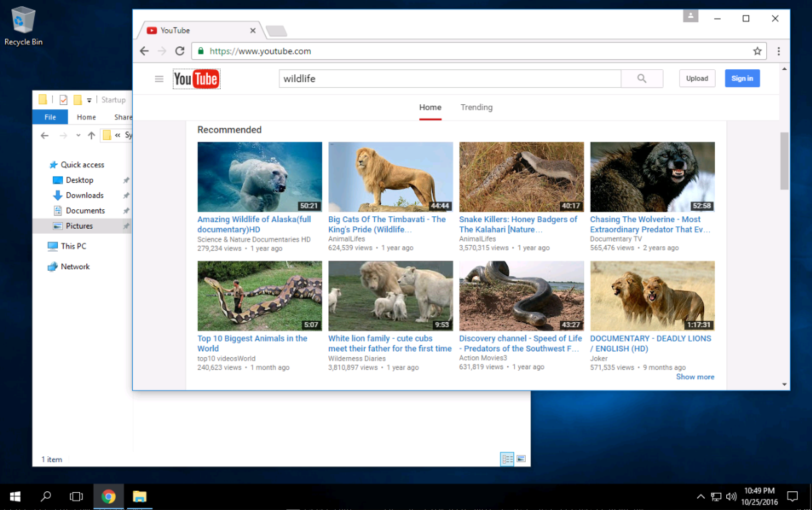
Task: Open Chrome's three-dot menu
Action: coord(779,51)
